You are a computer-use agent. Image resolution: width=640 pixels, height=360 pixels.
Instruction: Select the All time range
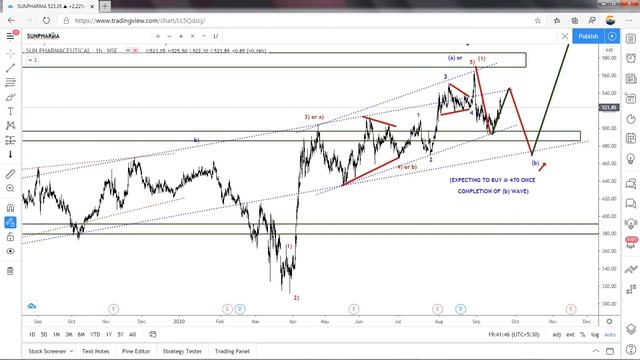[132, 334]
